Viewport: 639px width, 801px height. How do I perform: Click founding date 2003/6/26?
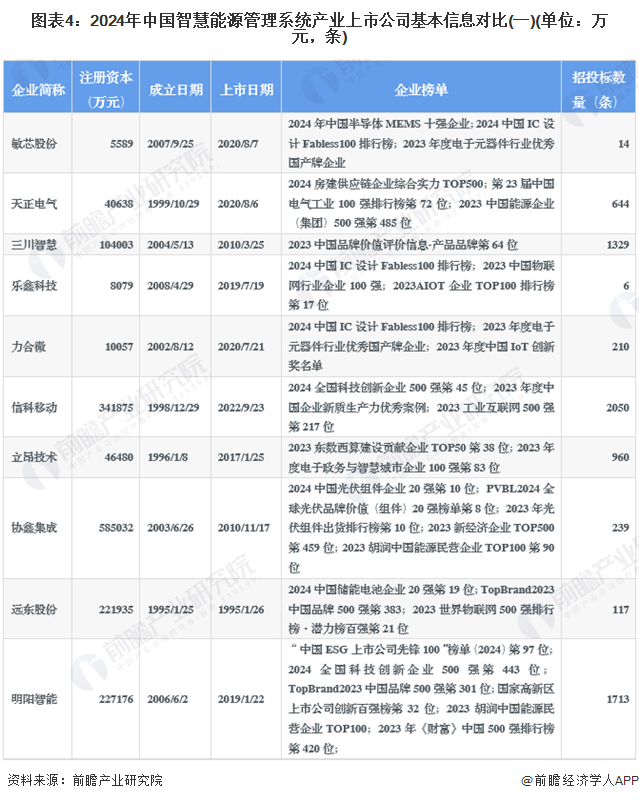coord(171,528)
